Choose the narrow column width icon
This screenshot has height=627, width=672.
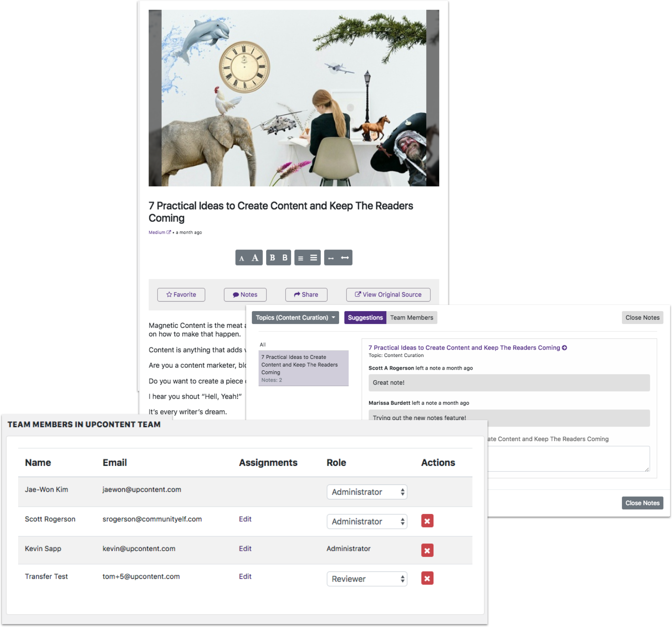click(331, 258)
